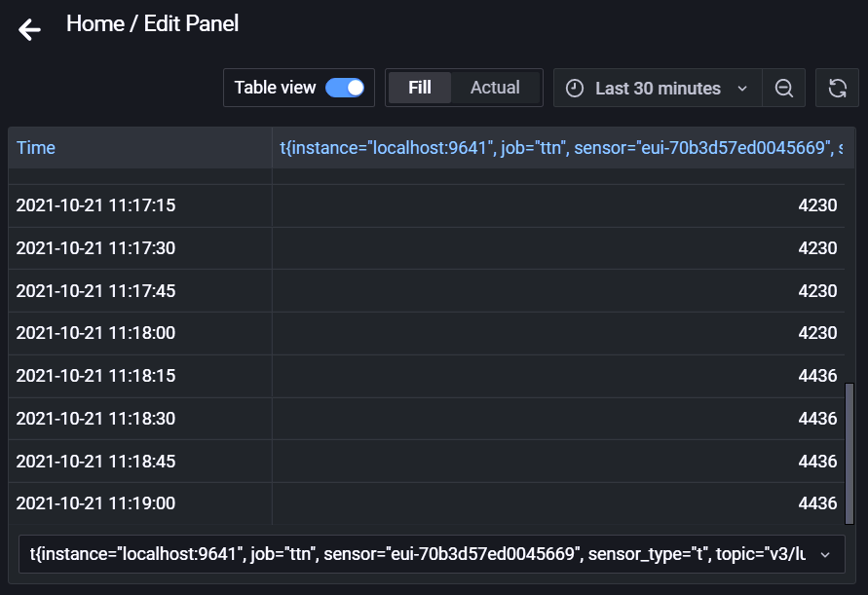Screen dimensions: 868x595
Task: Select the Fill display mode tab
Action: point(419,87)
